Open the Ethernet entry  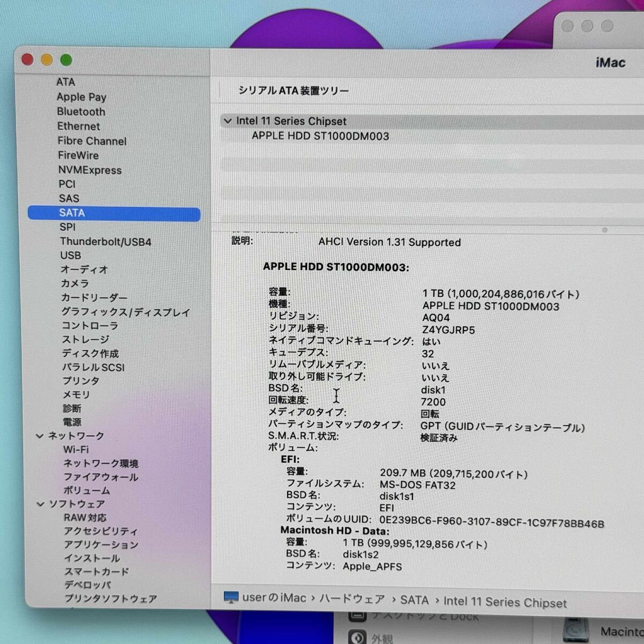pyautogui.click(x=79, y=126)
